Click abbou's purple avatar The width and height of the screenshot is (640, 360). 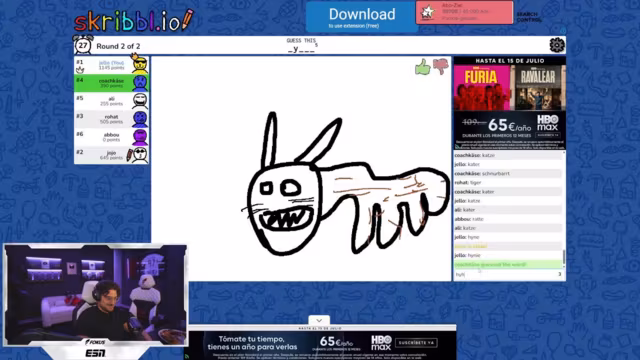pos(140,137)
